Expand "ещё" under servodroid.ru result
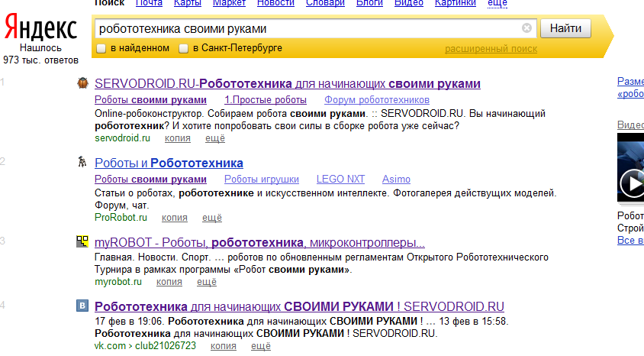 [215, 138]
